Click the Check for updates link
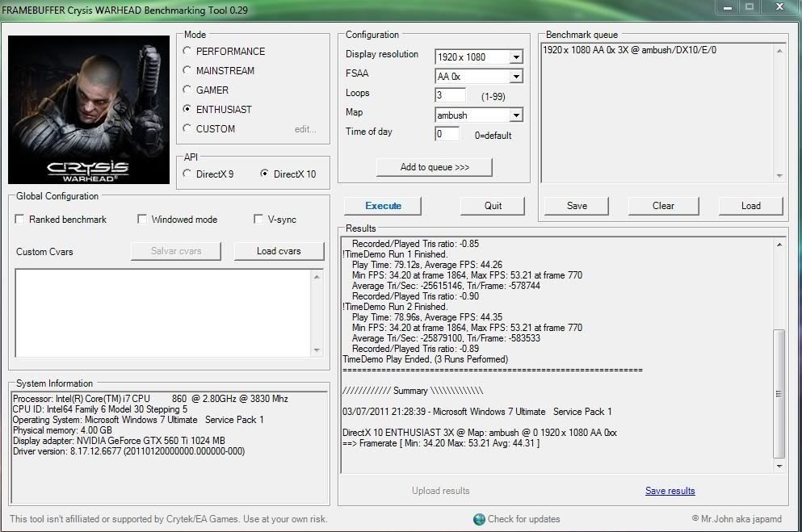The image size is (802, 532). pos(523,519)
